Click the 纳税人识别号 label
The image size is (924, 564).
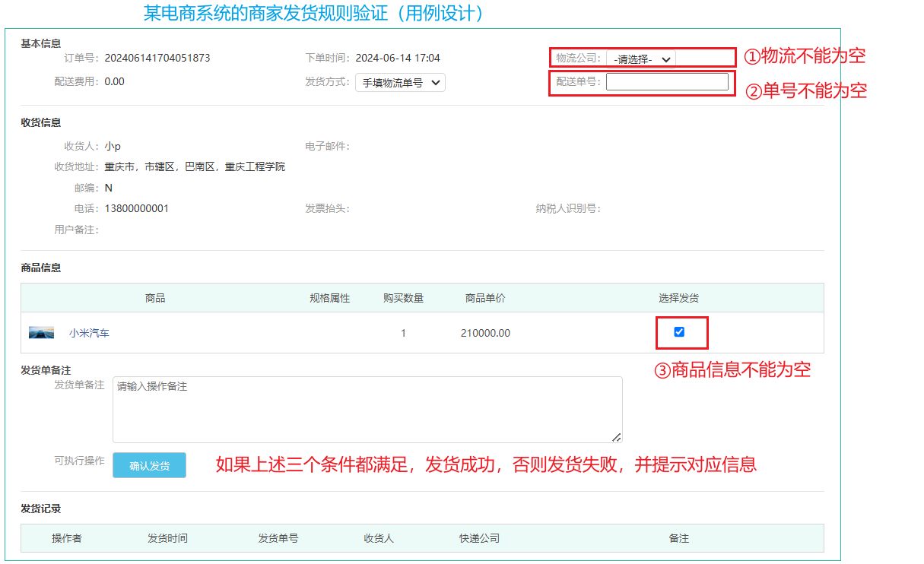567,208
